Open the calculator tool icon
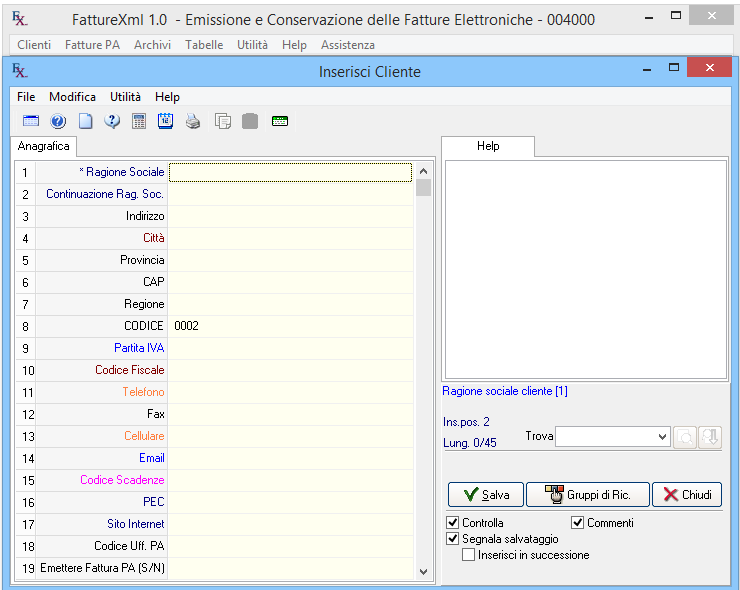Screen dimensions: 740x590 pos(139,121)
